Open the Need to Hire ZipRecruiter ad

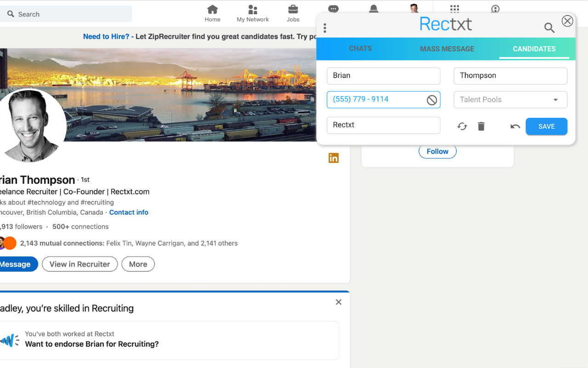(x=200, y=36)
